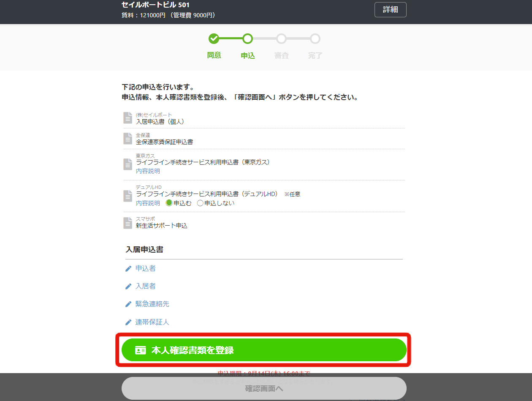Click document icon beside 新生活サポート申込

coord(128,223)
